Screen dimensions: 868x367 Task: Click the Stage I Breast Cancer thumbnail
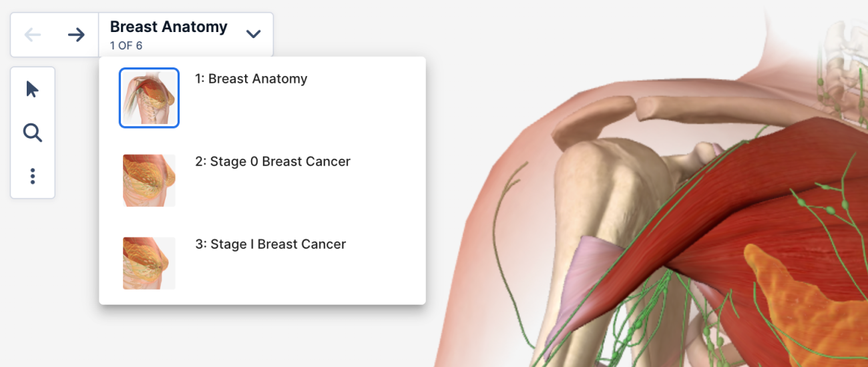pyautogui.click(x=149, y=263)
